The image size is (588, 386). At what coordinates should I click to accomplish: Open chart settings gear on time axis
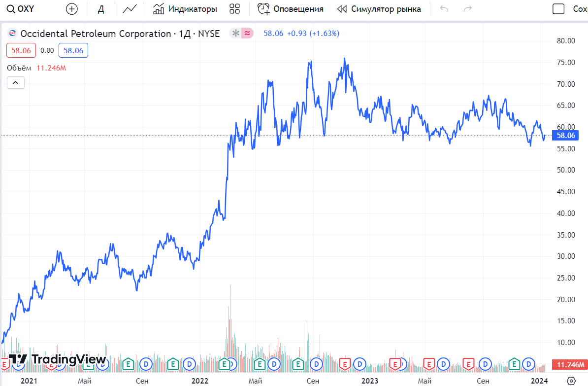click(x=571, y=381)
